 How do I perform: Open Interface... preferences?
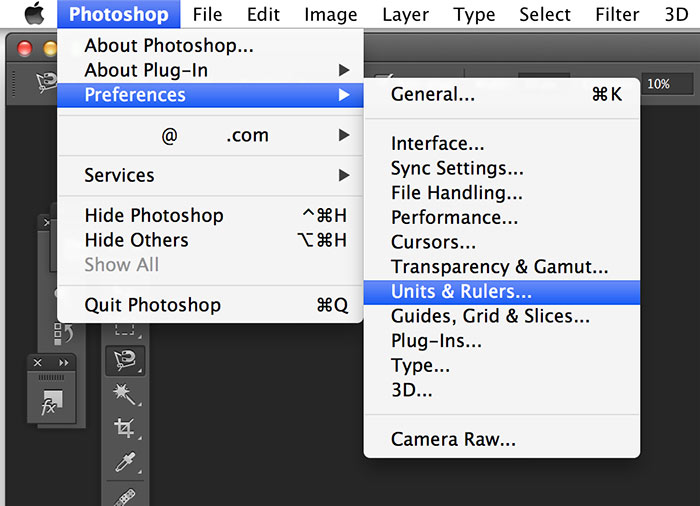click(x=502, y=143)
